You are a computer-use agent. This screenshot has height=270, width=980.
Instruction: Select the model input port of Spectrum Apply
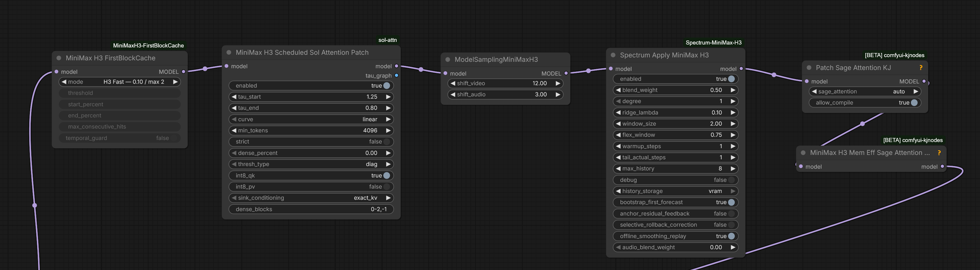tap(611, 69)
